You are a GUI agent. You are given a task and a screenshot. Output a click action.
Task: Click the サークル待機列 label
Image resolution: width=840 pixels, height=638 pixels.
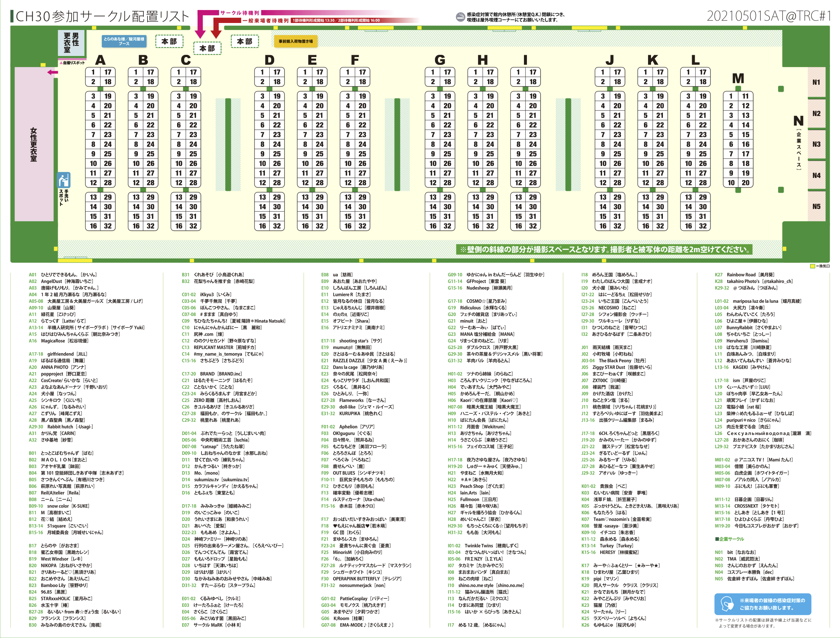(240, 13)
